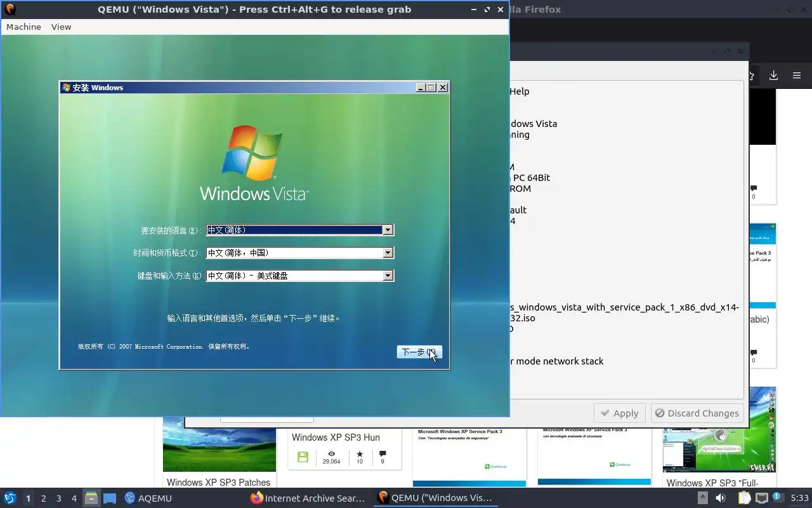Click Apply in the AQEMU window
This screenshot has width=812, height=508.
[620, 413]
